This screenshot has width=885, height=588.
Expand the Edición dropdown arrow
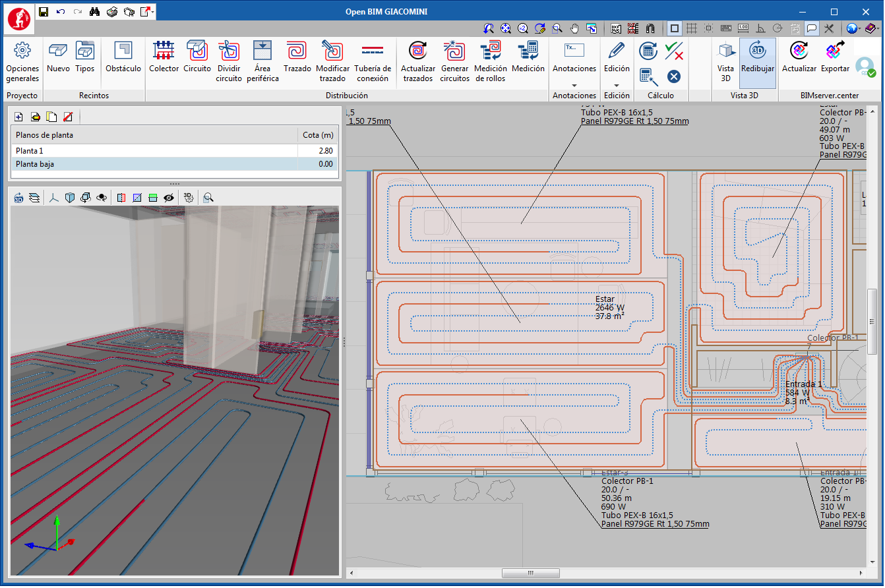click(617, 85)
